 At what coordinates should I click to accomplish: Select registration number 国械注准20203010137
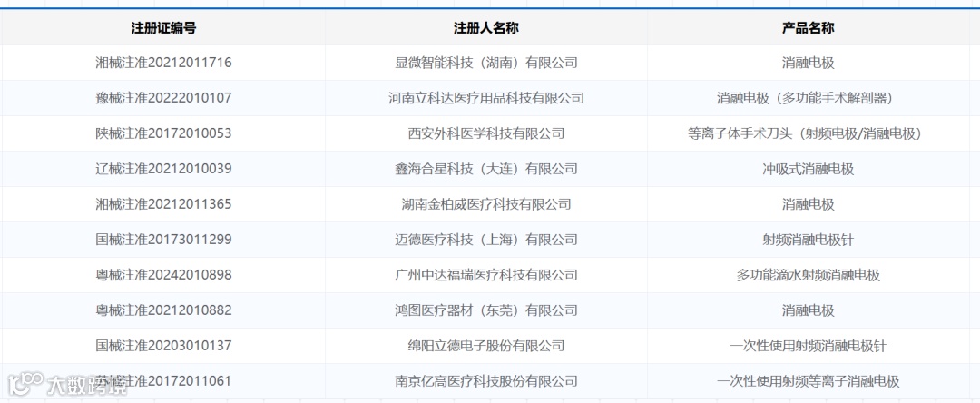point(163,346)
